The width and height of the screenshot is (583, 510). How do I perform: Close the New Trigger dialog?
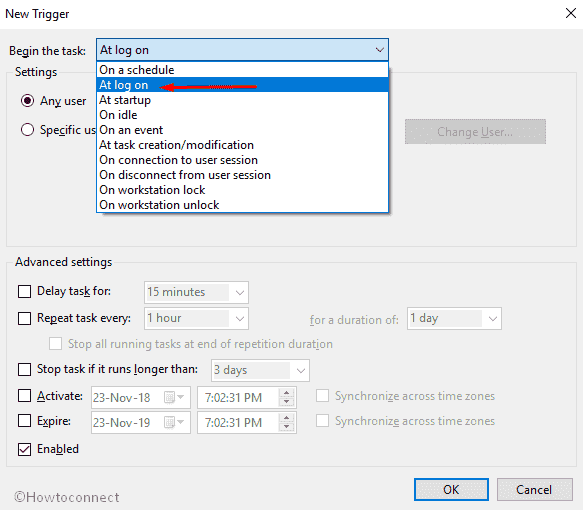570,13
